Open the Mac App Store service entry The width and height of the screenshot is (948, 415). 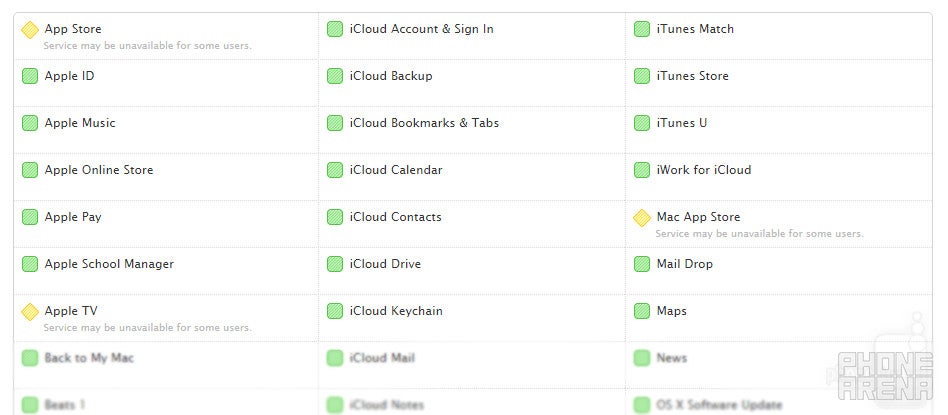click(698, 217)
